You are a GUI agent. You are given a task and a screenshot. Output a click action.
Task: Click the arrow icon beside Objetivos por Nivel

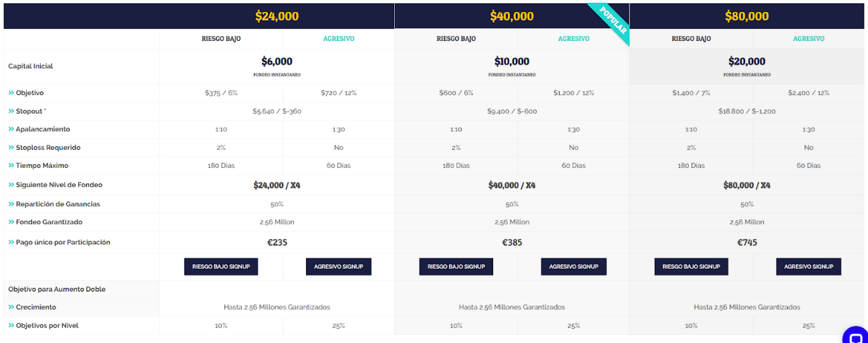coord(11,326)
